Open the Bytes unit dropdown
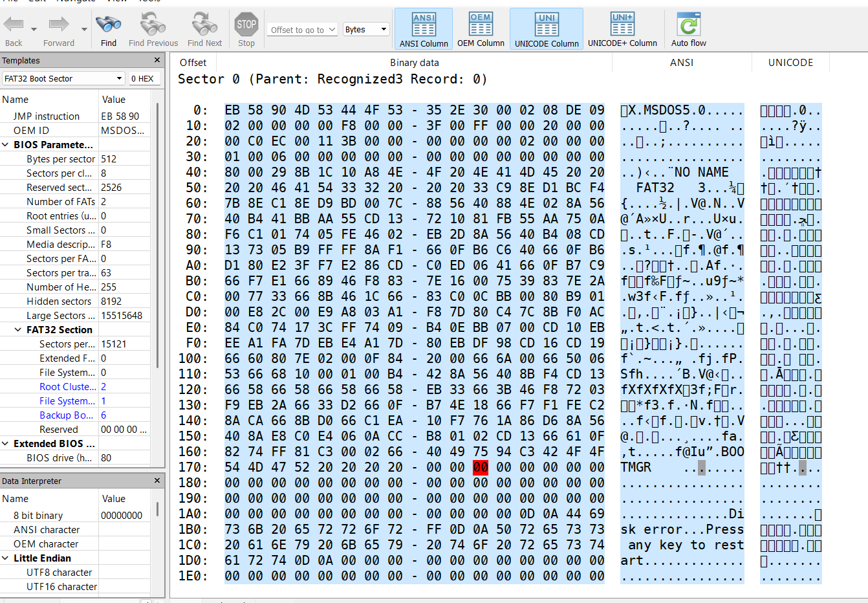The image size is (868, 603). click(366, 30)
